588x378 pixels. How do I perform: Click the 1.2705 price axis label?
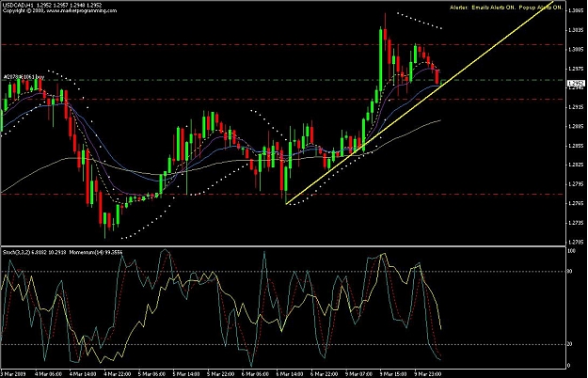coord(576,242)
